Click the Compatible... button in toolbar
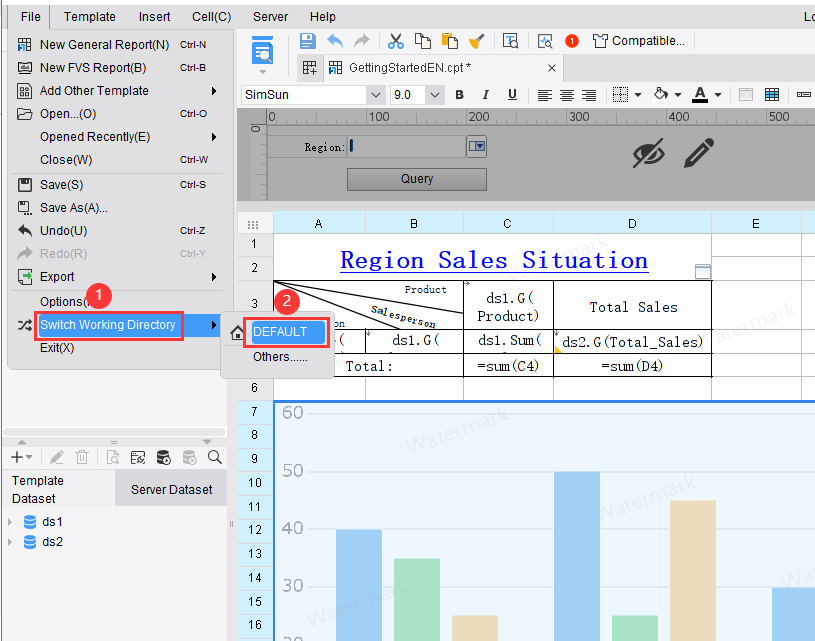Image resolution: width=815 pixels, height=641 pixels. coord(639,41)
